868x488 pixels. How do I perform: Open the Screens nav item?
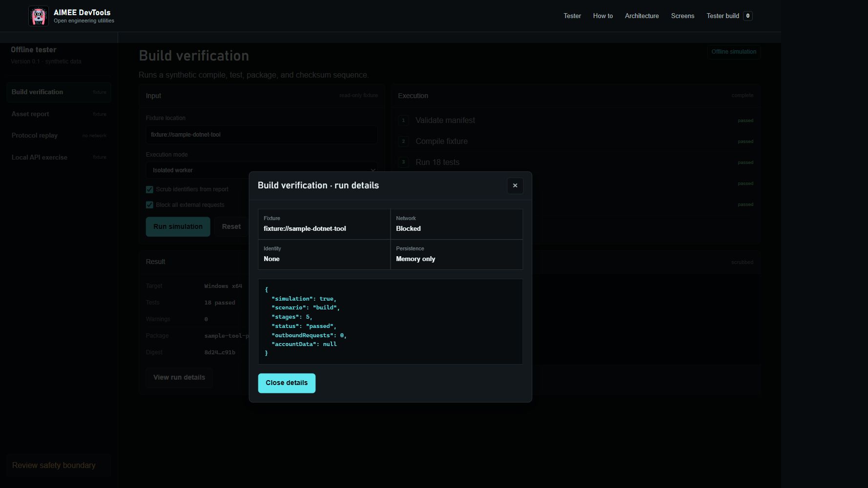682,16
